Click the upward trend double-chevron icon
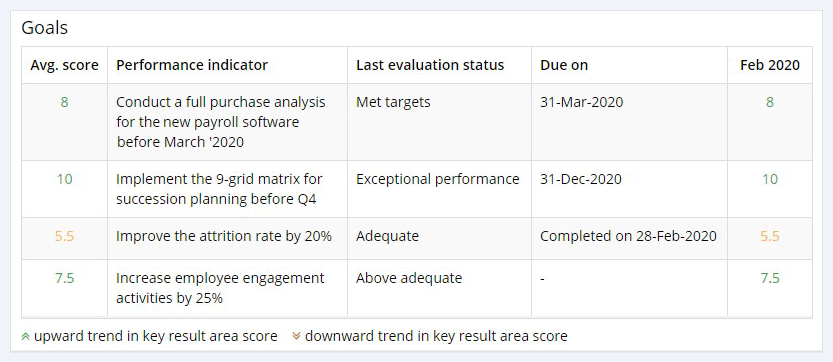The image size is (833, 362). 25,336
